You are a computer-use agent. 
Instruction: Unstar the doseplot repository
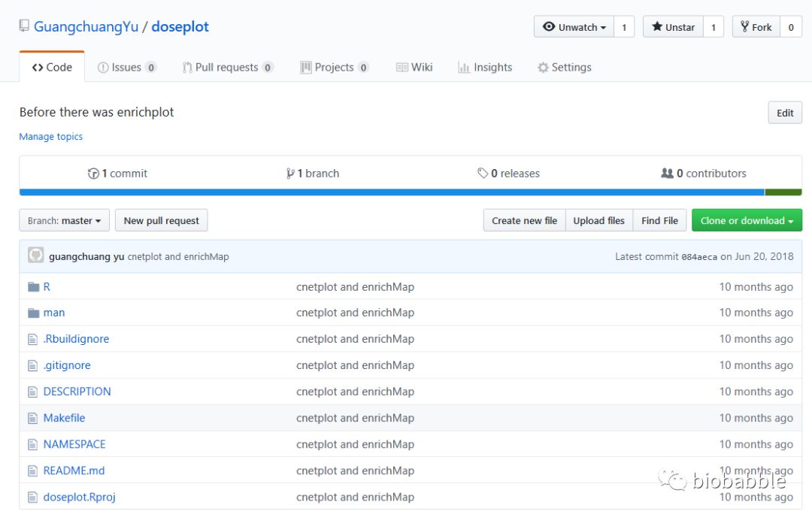point(673,27)
